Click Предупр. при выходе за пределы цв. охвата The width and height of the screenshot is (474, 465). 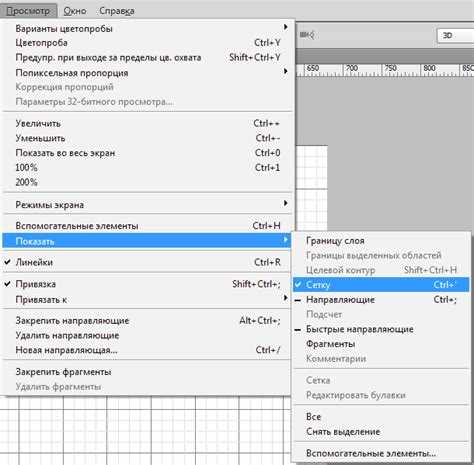(147, 57)
